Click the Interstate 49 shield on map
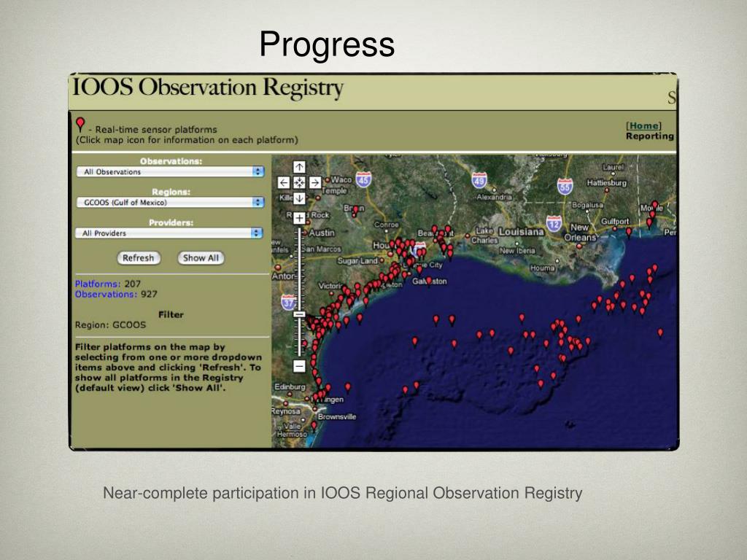 pos(479,180)
